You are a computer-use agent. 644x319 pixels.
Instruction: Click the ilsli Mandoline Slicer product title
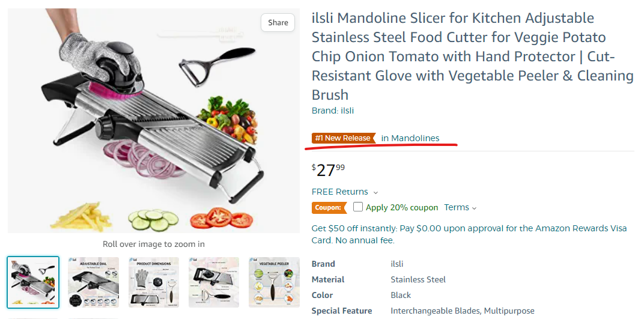[472, 56]
